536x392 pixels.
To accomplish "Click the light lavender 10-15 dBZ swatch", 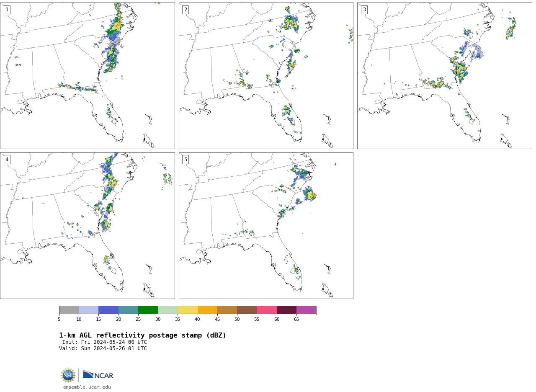I will coord(88,310).
